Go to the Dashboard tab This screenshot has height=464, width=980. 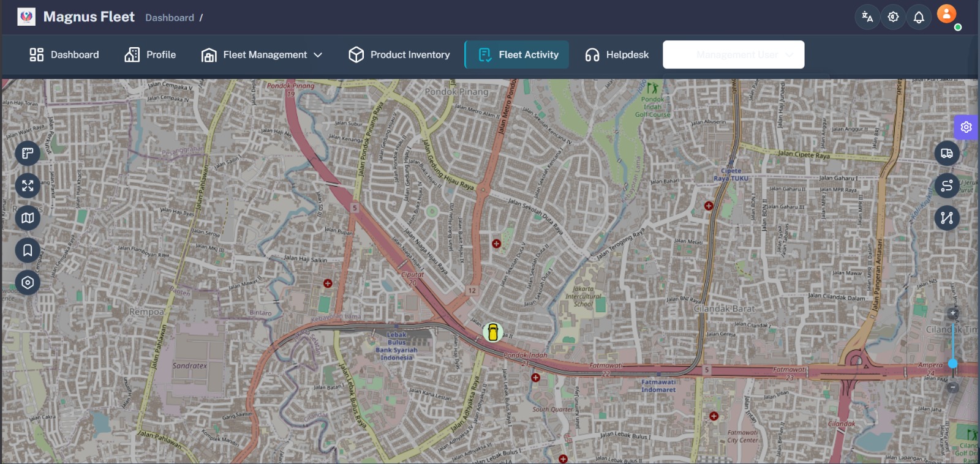[x=64, y=54]
